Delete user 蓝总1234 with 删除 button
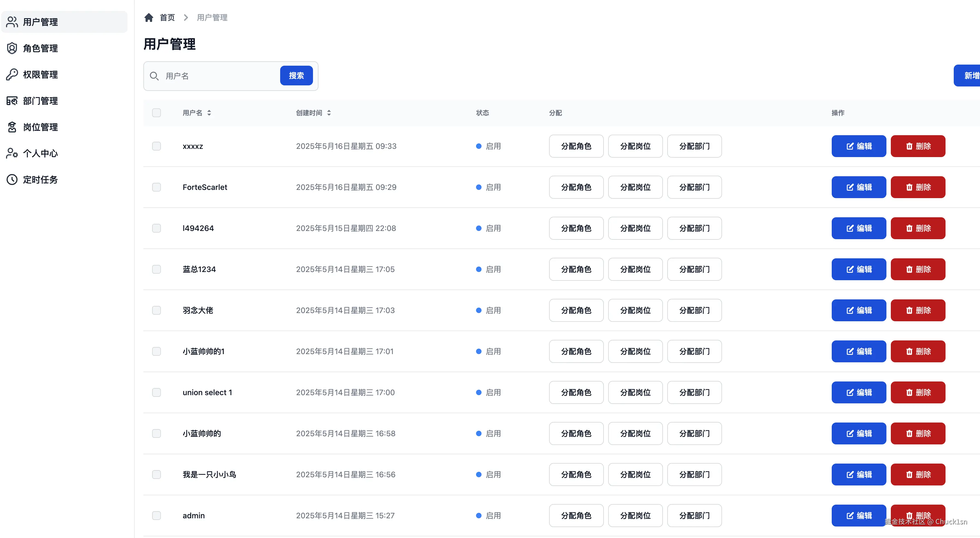Viewport: 980px width, 538px height. [918, 269]
